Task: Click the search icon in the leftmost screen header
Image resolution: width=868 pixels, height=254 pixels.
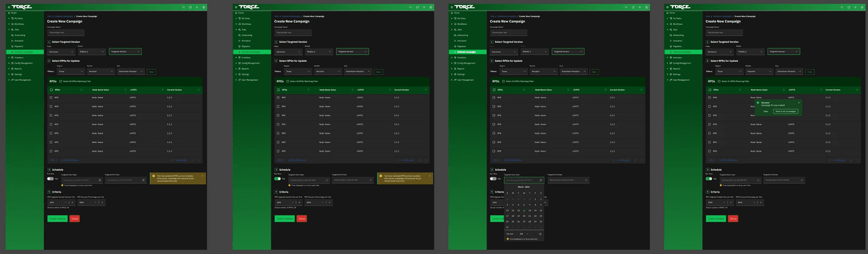Action: 183,7
